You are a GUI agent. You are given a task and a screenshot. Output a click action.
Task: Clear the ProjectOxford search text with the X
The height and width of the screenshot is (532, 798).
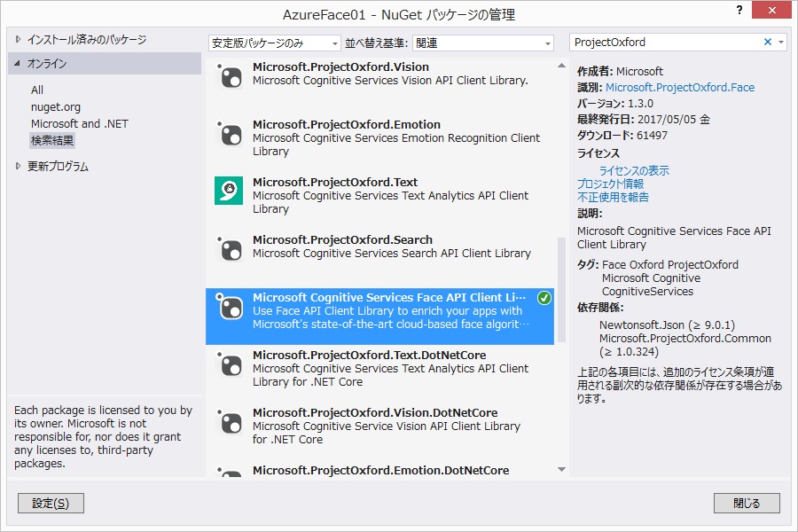(x=768, y=43)
